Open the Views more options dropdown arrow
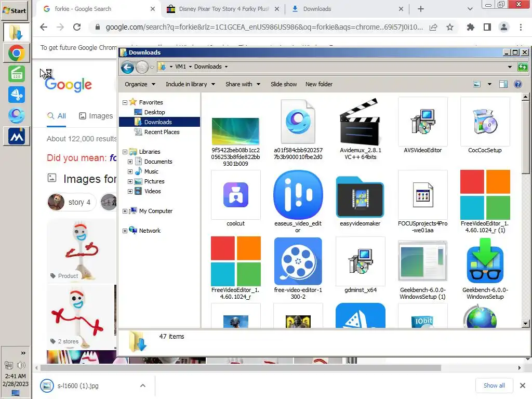Image resolution: width=532 pixels, height=399 pixels. pyautogui.click(x=489, y=84)
